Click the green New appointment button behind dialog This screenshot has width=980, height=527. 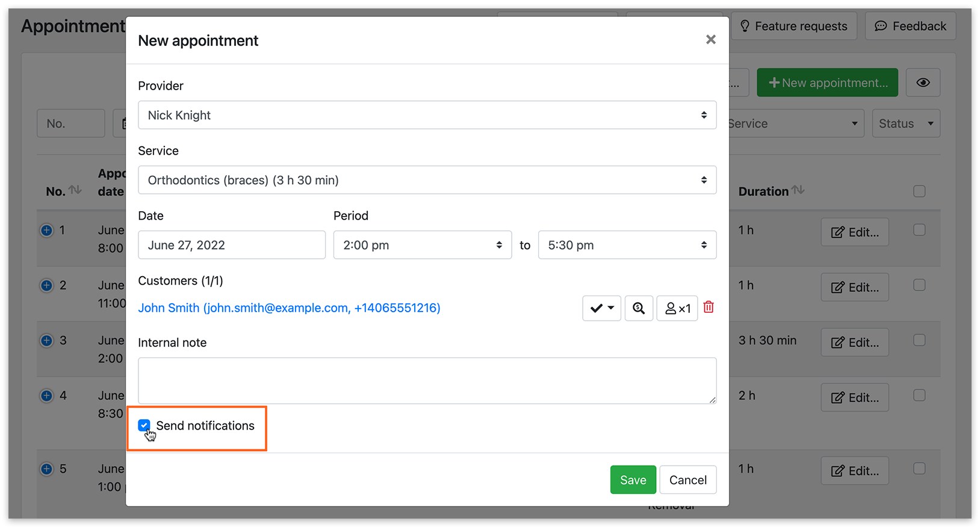(828, 82)
